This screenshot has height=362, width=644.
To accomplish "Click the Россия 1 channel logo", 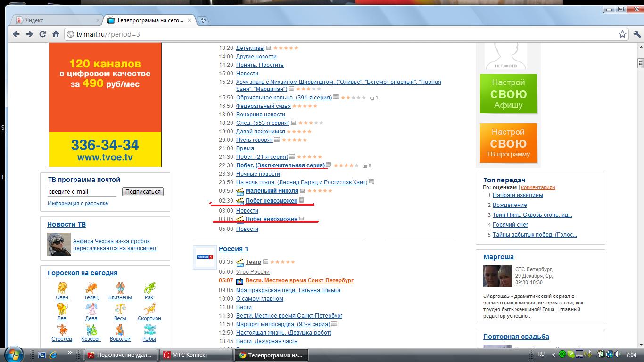I will click(x=205, y=257).
